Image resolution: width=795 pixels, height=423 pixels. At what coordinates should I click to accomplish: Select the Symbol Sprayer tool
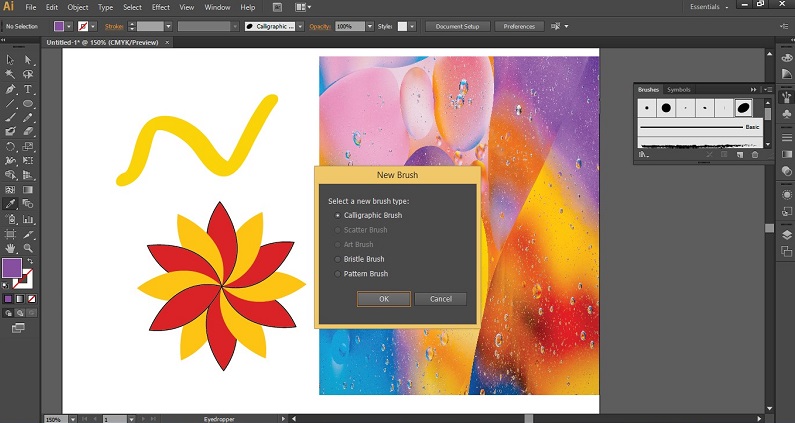click(10, 219)
